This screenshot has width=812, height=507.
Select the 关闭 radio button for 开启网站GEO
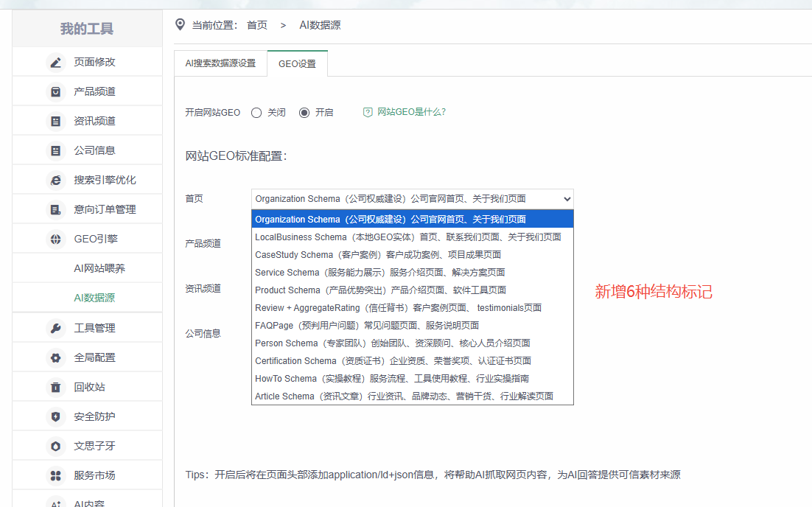click(256, 113)
